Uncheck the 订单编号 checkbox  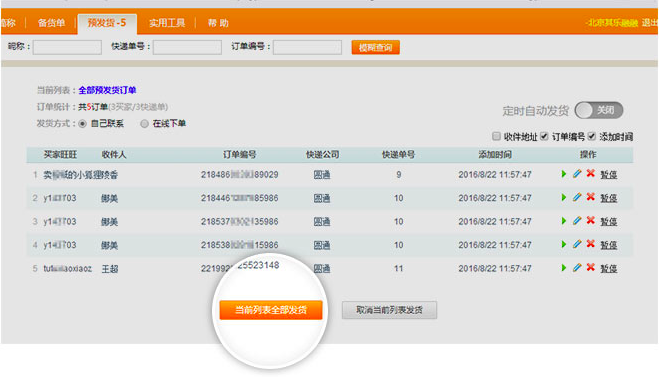544,136
